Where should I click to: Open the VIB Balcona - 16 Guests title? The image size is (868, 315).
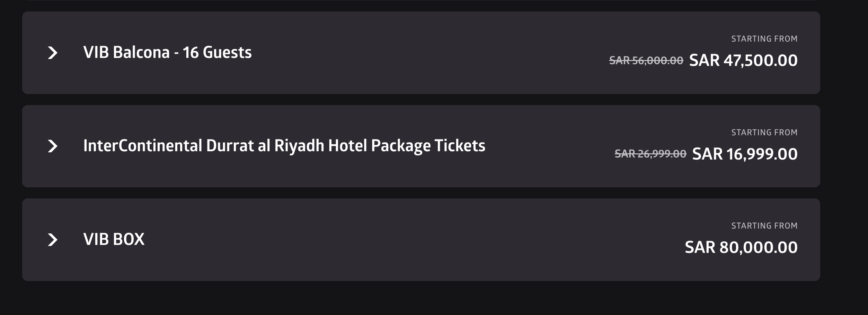point(167,53)
